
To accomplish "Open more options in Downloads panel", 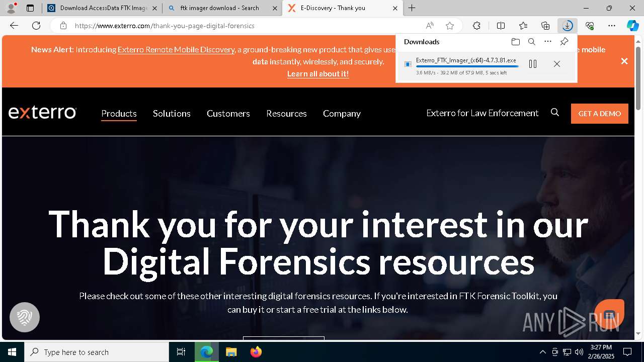I will tap(548, 42).
